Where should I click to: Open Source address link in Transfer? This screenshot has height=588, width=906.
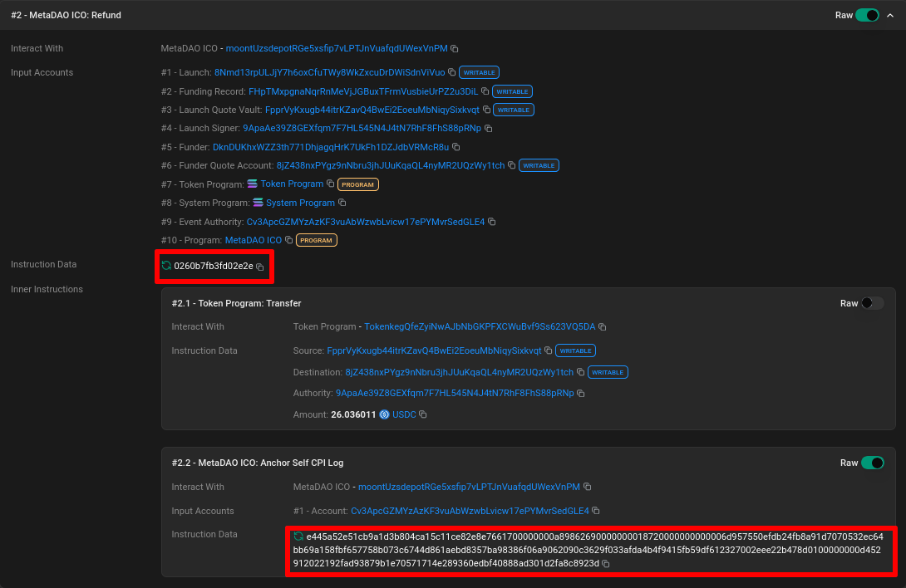(434, 350)
